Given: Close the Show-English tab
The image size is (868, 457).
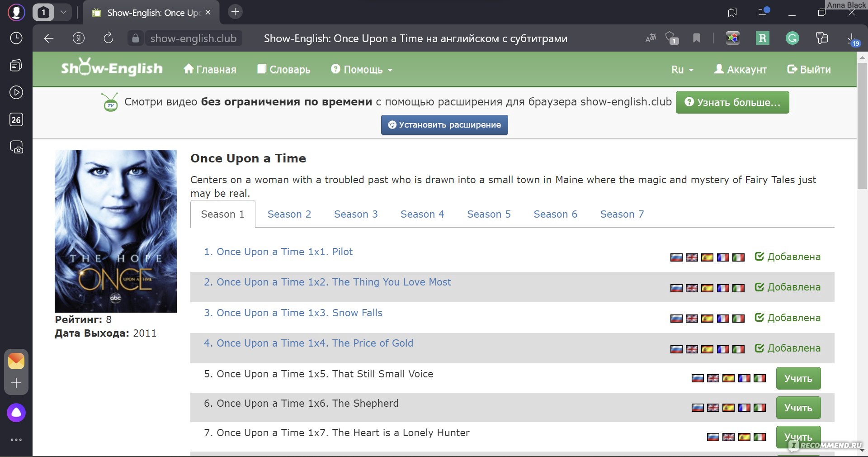Looking at the screenshot, I should [208, 13].
